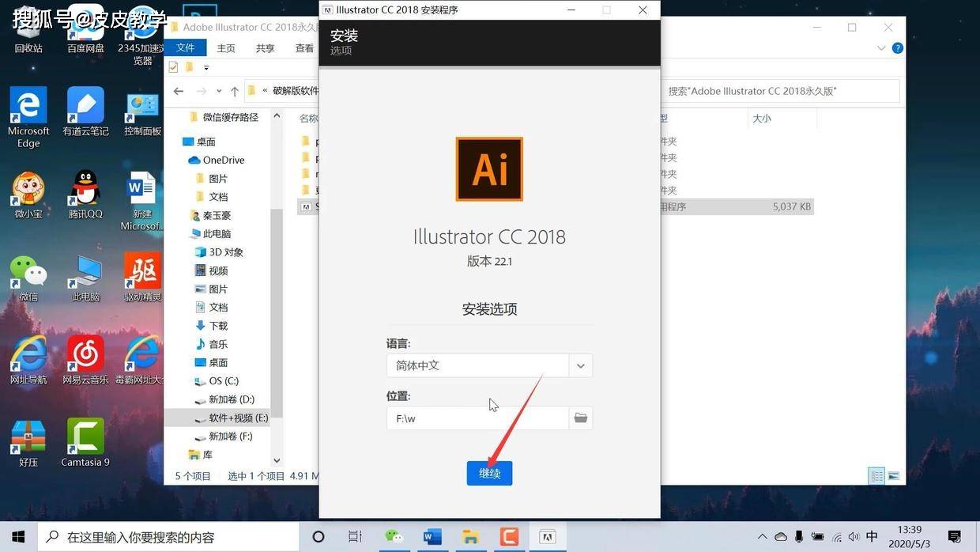Open Microsoft Edge desktop icon
This screenshot has height=552, width=980.
point(28,117)
